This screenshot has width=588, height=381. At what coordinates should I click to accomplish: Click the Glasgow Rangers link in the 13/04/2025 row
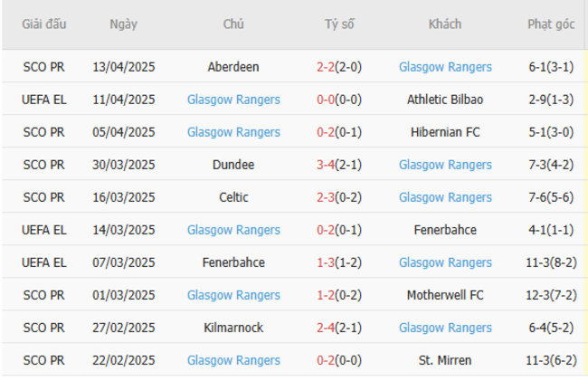click(x=445, y=67)
